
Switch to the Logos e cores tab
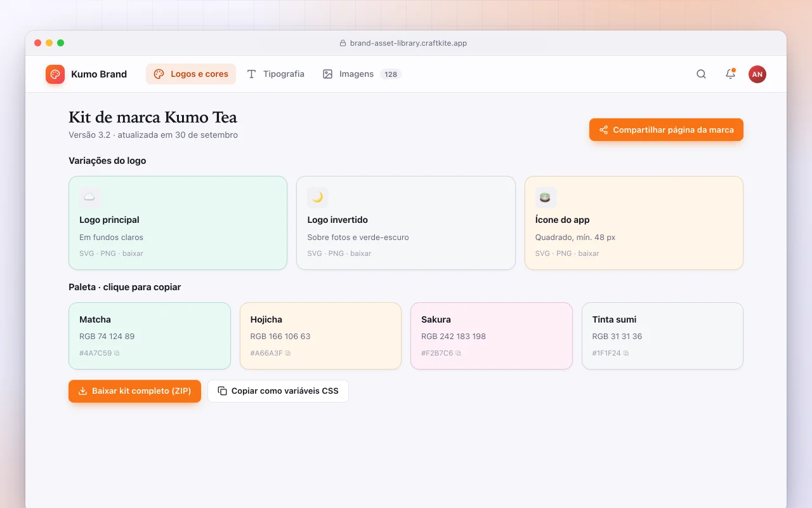(x=191, y=74)
